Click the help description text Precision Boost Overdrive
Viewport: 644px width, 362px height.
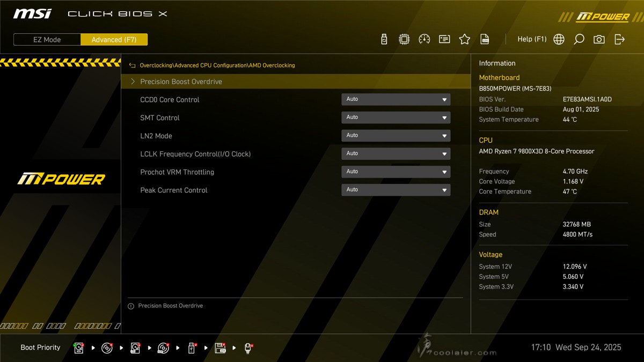pos(171,306)
